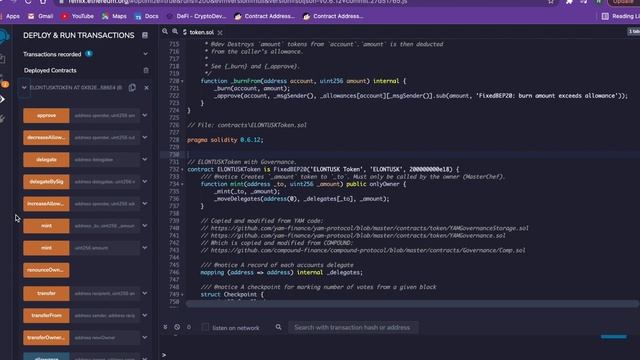Run the transferFrom function

[x=46, y=316]
